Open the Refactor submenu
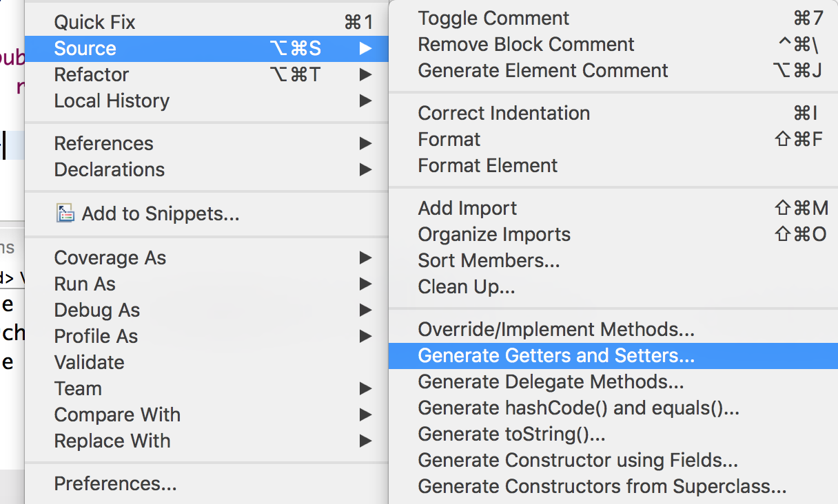 tap(92, 74)
